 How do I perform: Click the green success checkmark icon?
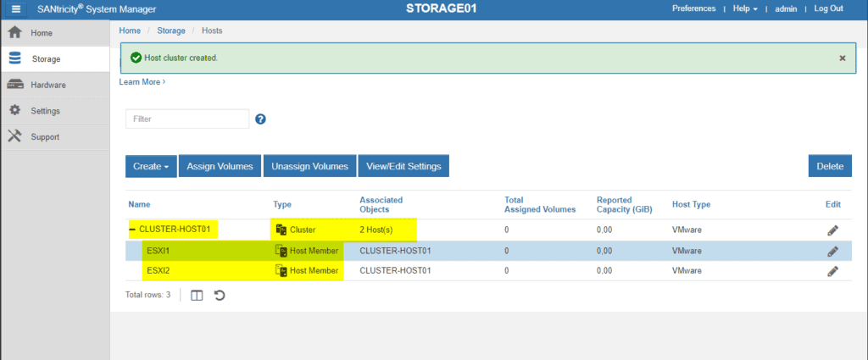coord(136,58)
